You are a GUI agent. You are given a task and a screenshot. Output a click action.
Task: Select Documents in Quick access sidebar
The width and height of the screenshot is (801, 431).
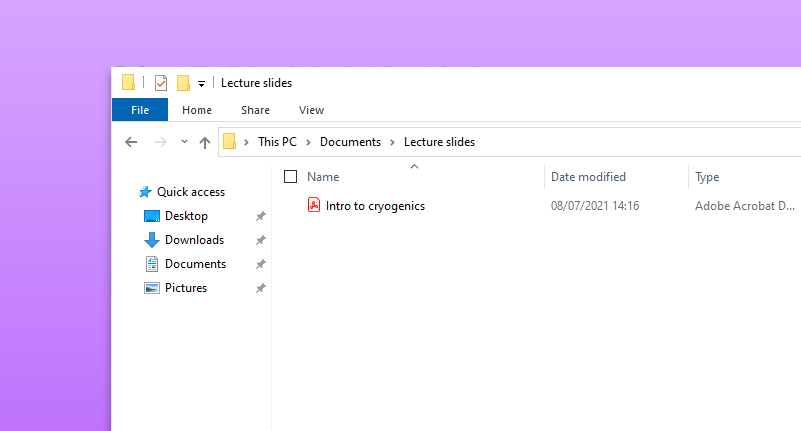(195, 264)
